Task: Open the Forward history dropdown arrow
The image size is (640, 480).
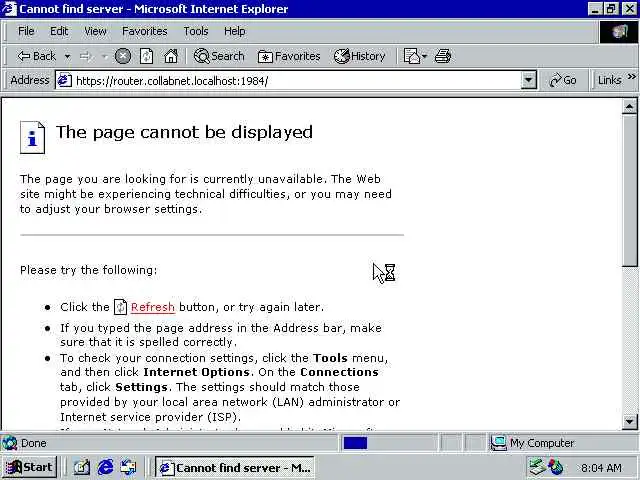Action: pos(104,56)
